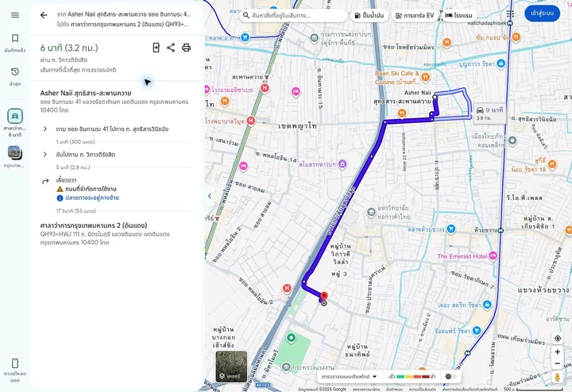Zoom in on the map
Screen dimensions: 572x392
tap(558, 352)
